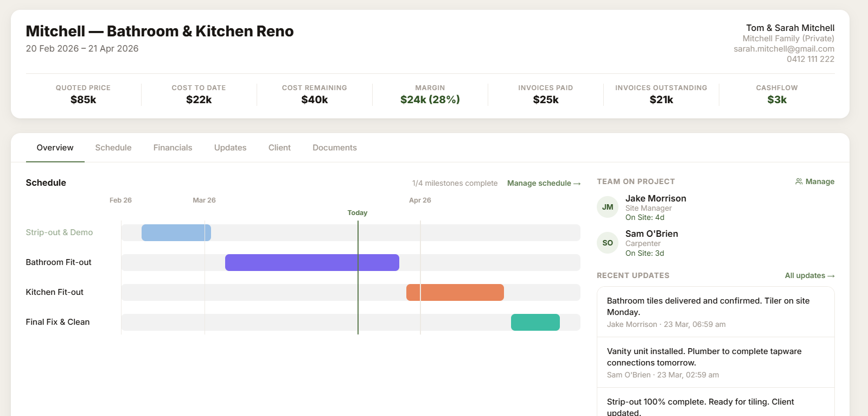The width and height of the screenshot is (868, 416).
Task: Click the Tom & Sarah Mitchell client name
Action: [790, 28]
